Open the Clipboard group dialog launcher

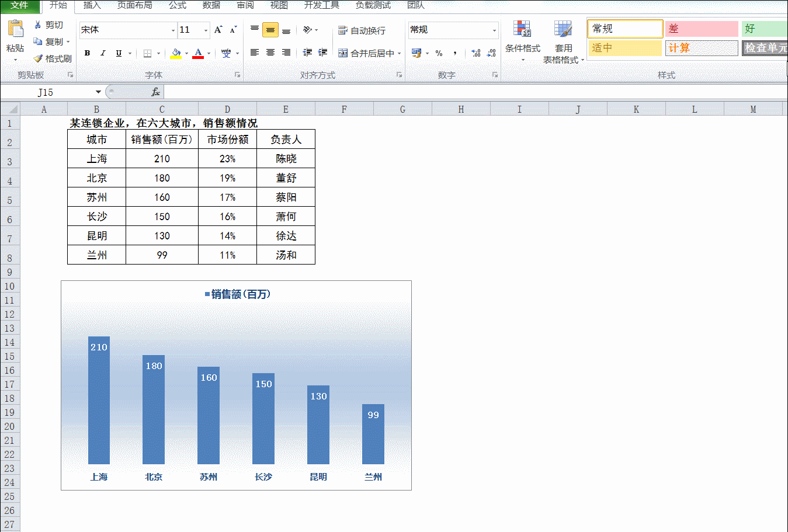coord(70,75)
